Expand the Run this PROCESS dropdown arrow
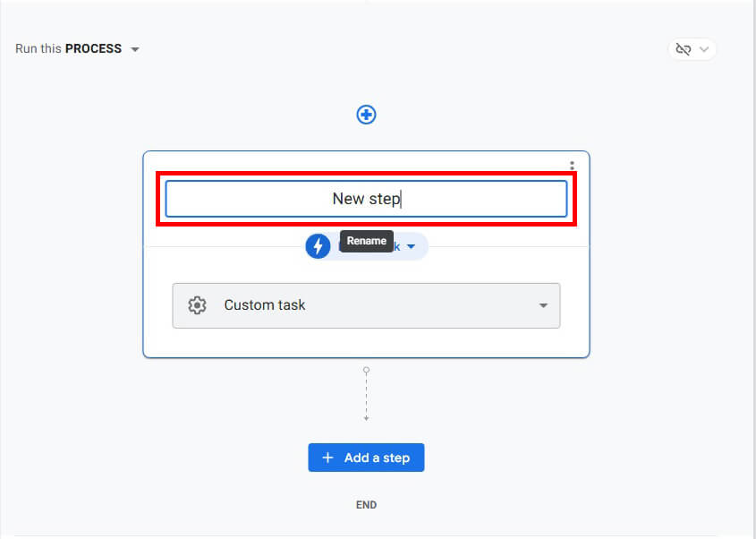 tap(135, 49)
